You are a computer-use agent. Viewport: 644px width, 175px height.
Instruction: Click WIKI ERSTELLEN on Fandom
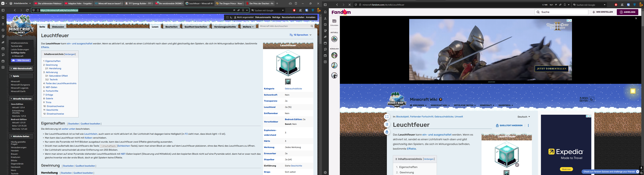click(603, 12)
